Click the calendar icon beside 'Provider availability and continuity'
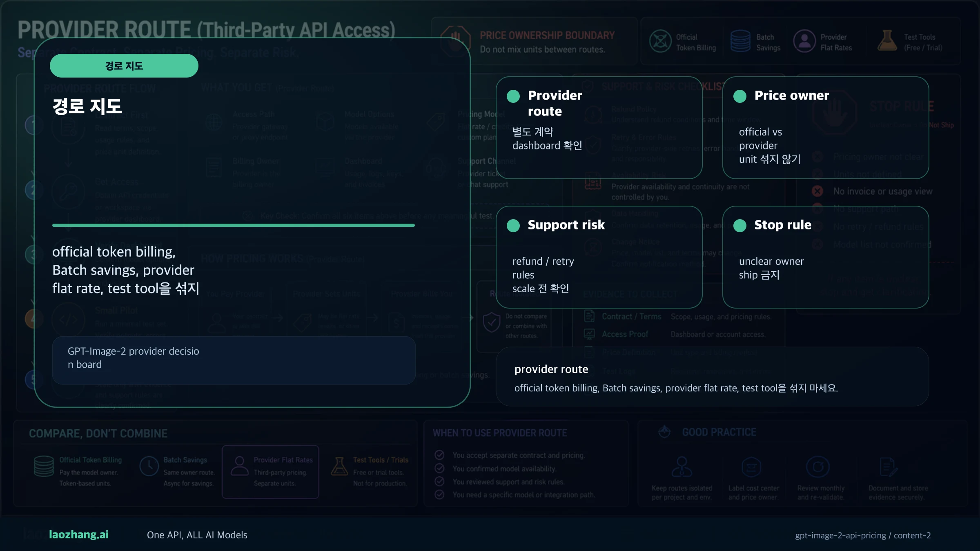This screenshot has width=980, height=551. [593, 181]
